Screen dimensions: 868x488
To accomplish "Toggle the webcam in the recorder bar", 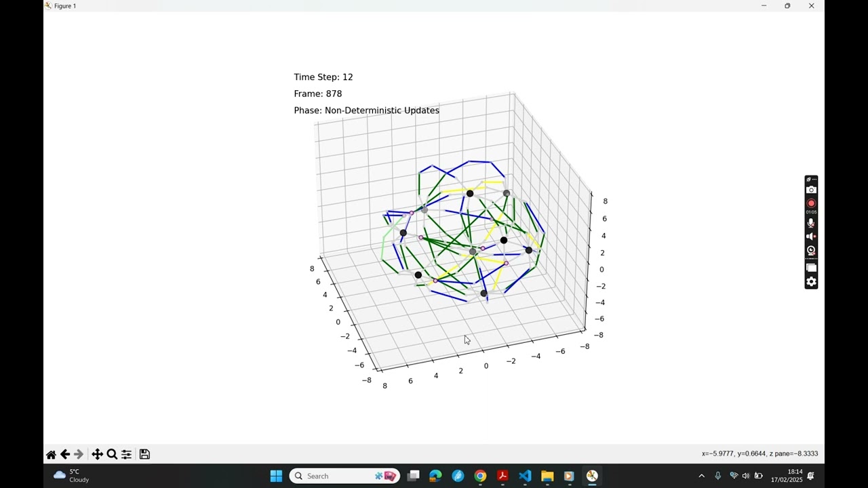I will coord(811,251).
